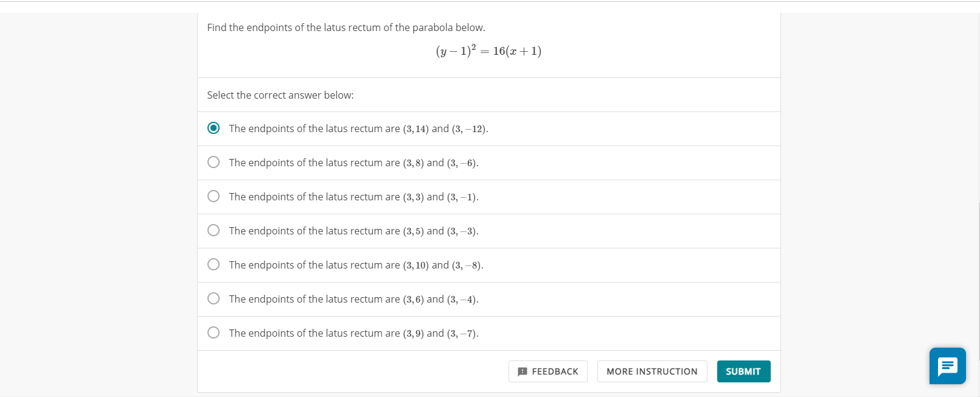The image size is (980, 397).
Task: Open MORE INSTRUCTION
Action: click(x=652, y=371)
